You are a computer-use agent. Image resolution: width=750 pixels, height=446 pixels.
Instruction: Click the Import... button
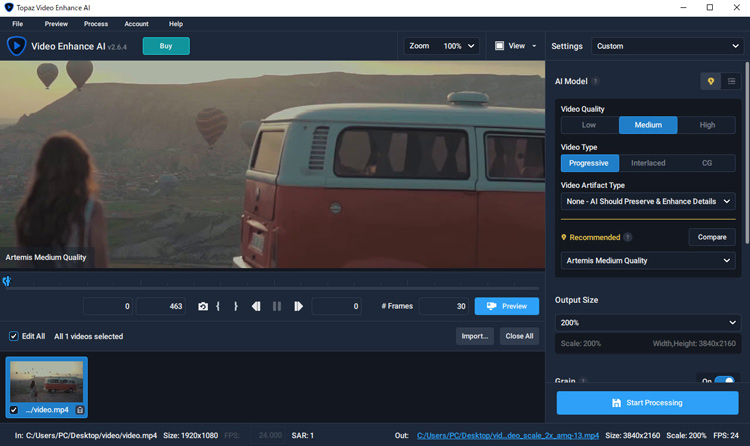coord(474,336)
